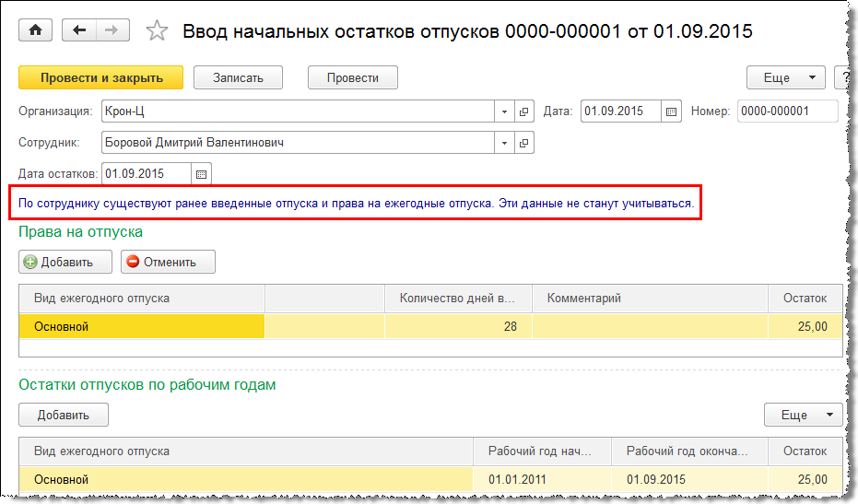858x504 pixels.
Task: Add document to favorites with star
Action: (157, 30)
